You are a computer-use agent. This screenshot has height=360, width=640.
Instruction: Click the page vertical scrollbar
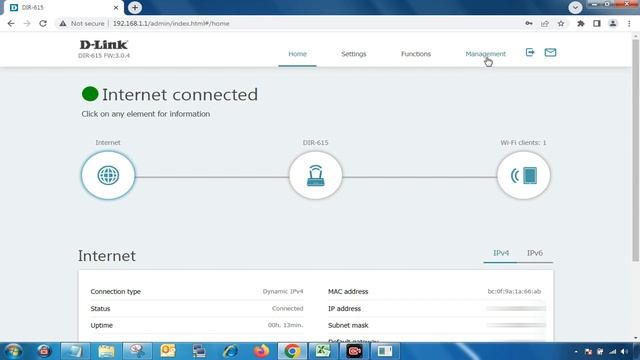pyautogui.click(x=636, y=151)
